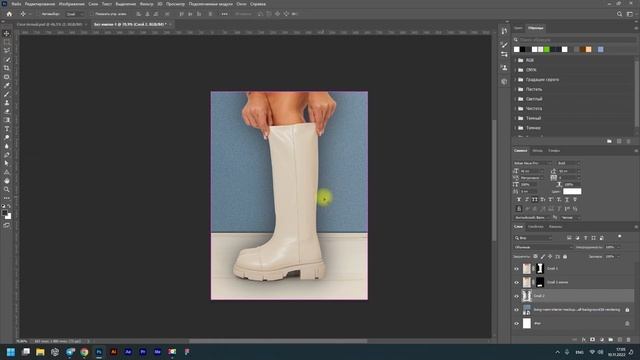Select the Clone Stamp tool
The height and width of the screenshot is (360, 640).
7,103
